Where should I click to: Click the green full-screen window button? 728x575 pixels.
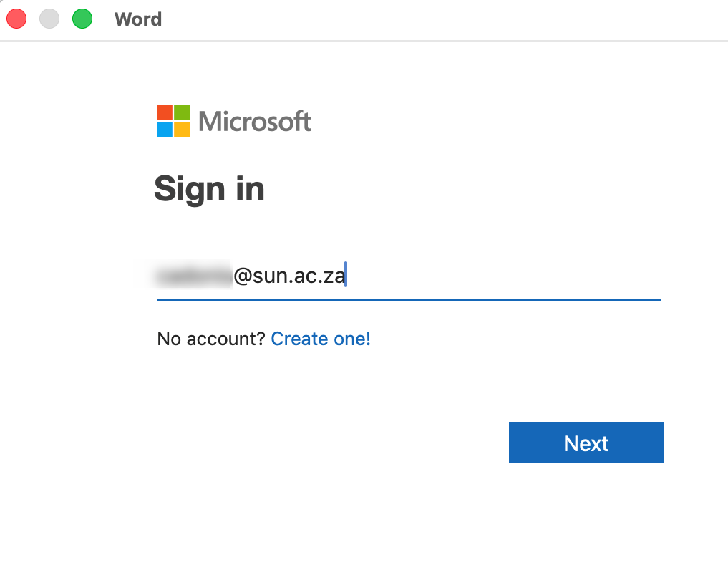pos(82,19)
